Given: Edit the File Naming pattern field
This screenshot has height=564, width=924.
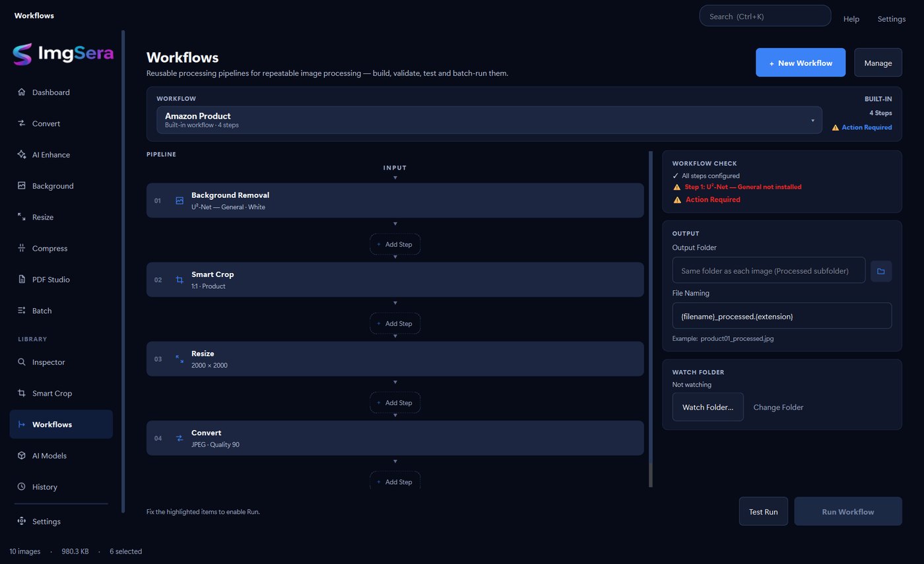Looking at the screenshot, I should pos(781,316).
